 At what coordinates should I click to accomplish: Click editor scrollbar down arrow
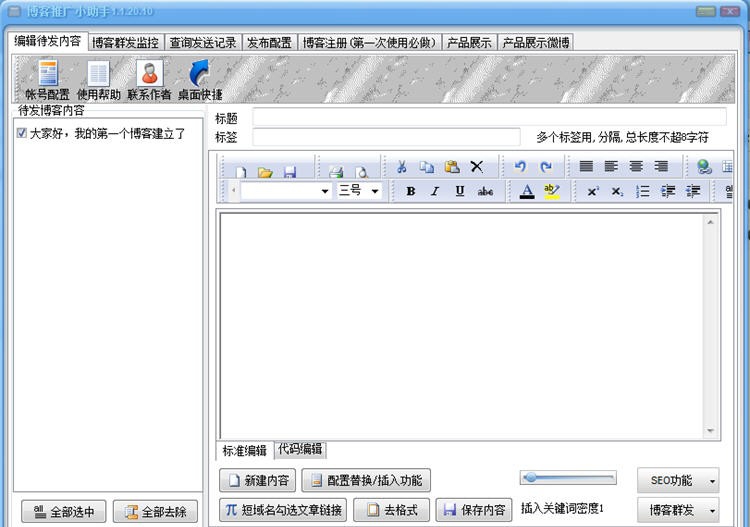(710, 431)
